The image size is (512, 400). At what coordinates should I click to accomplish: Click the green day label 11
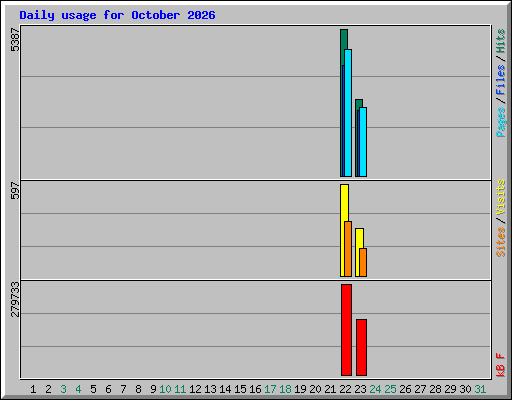(x=180, y=389)
